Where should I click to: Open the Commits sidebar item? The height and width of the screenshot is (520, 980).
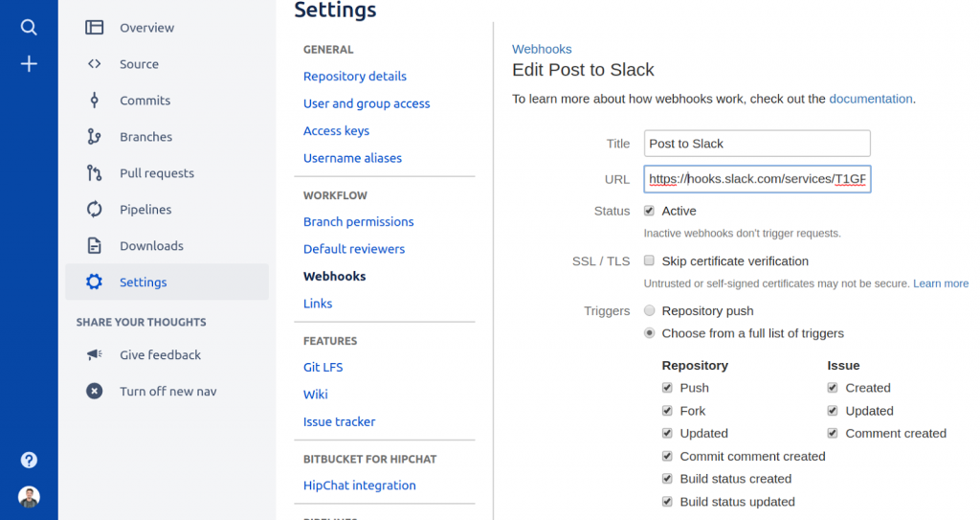click(x=145, y=101)
